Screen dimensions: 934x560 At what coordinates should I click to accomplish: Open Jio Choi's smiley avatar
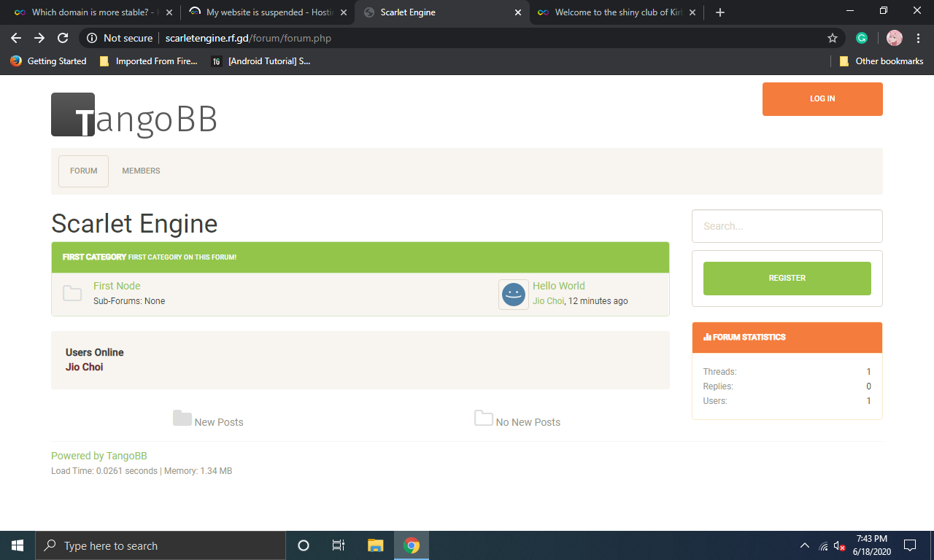[x=514, y=295]
